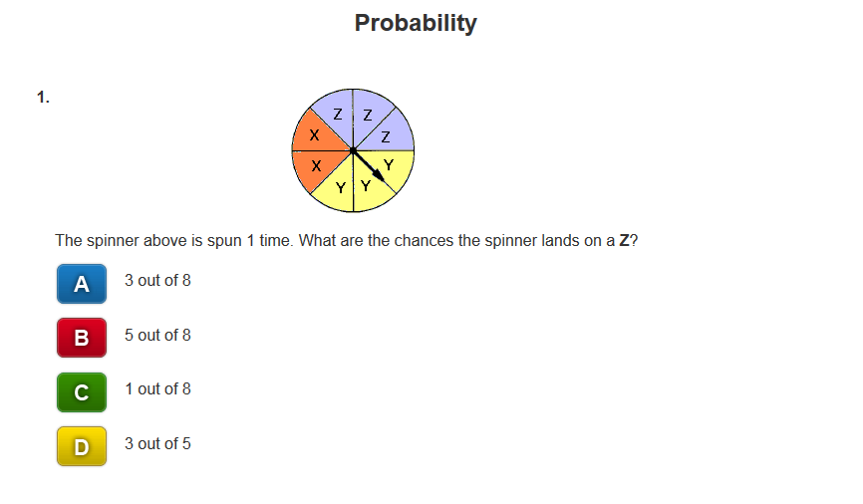Pick the green C answer button

coord(82,392)
